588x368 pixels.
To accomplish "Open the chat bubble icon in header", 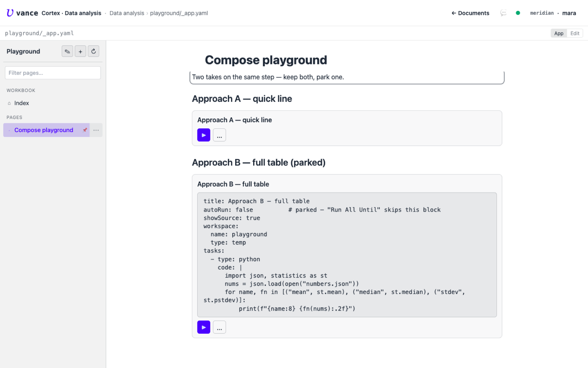I will click(x=503, y=13).
